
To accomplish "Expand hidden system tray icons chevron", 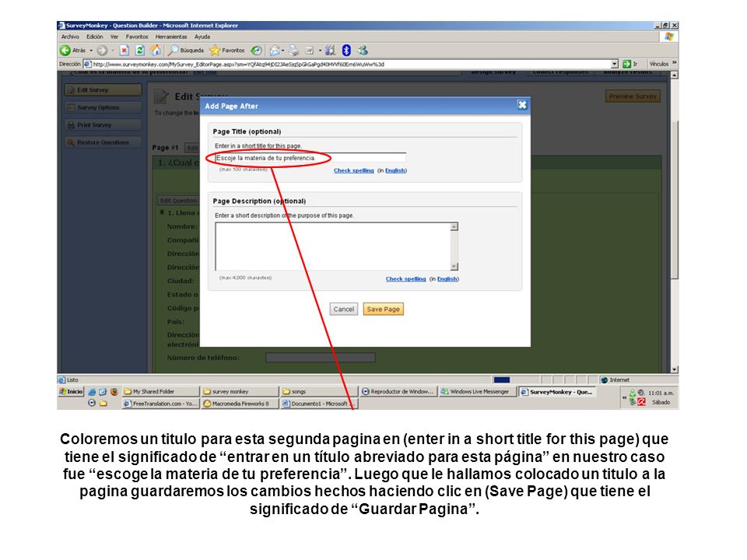I will [x=624, y=397].
